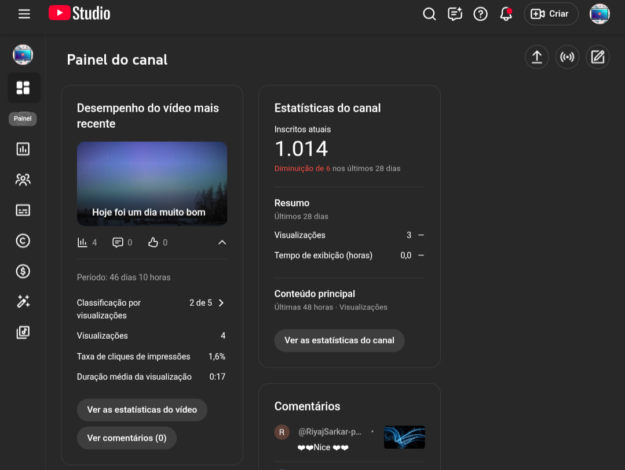Open the Criar dropdown button
Image resolution: width=625 pixels, height=470 pixels.
click(551, 14)
